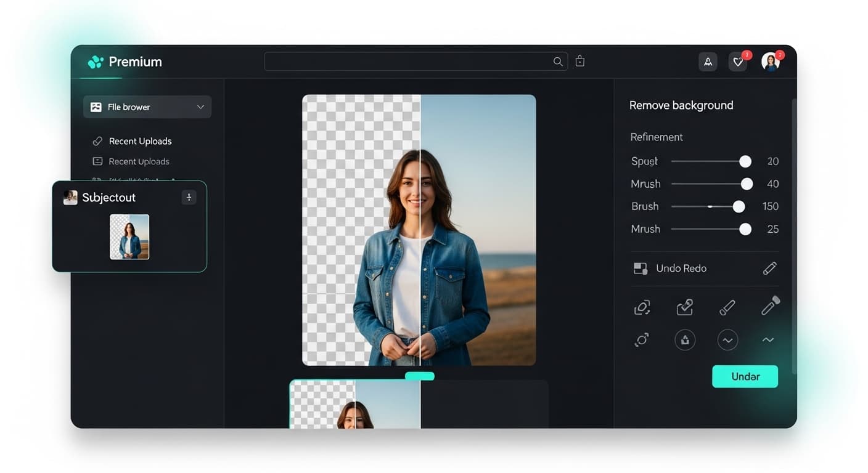This screenshot has width=868, height=473.
Task: Select the Subjectout image thumbnail
Action: click(x=129, y=236)
